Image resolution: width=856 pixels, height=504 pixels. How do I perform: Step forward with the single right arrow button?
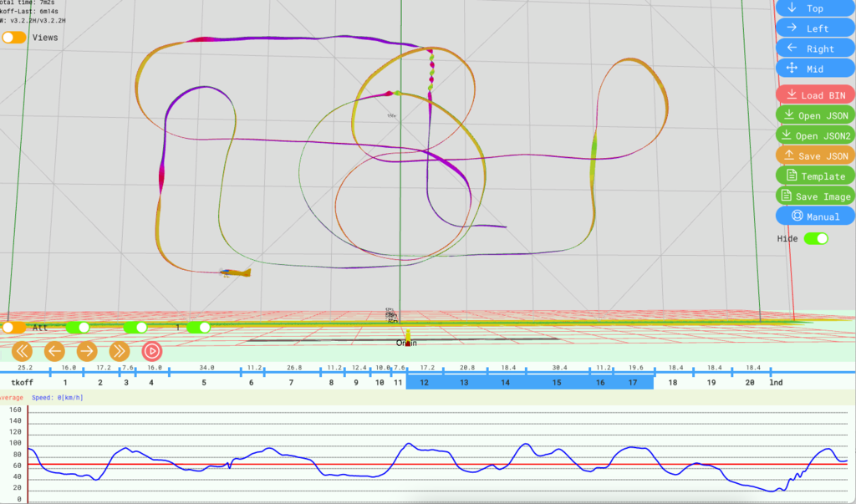click(87, 351)
